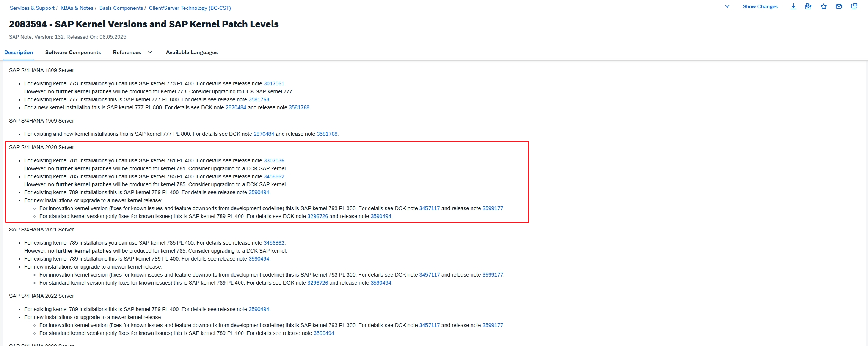Open the References tab
Image resolution: width=868 pixels, height=346 pixels.
pos(127,52)
